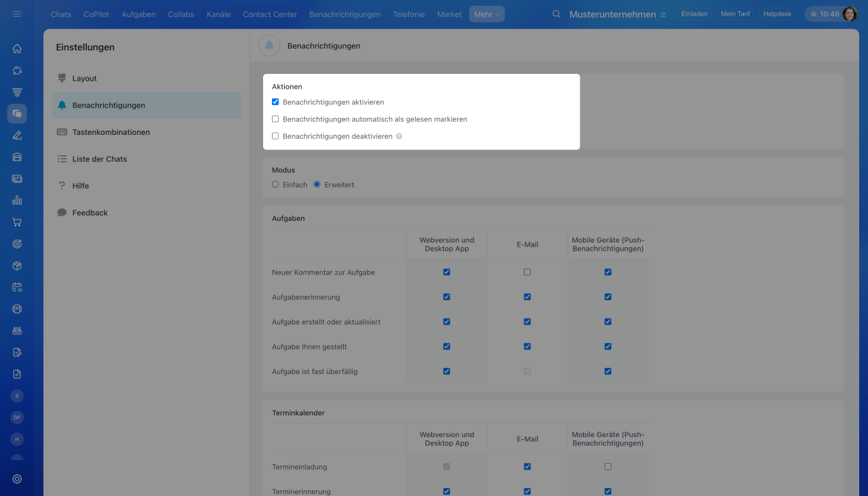Screen dimensions: 868x496
Task: Click the home icon in left sidebar
Action: (x=17, y=49)
